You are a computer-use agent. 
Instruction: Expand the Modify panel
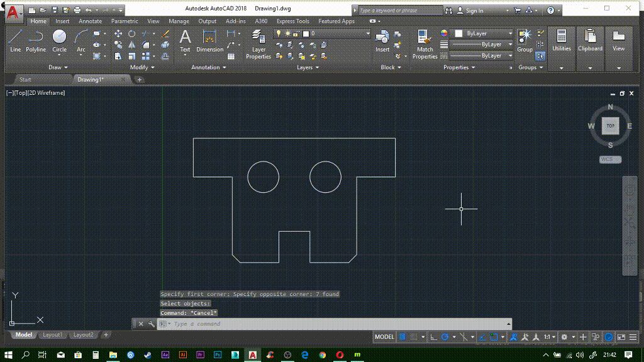[x=142, y=67]
